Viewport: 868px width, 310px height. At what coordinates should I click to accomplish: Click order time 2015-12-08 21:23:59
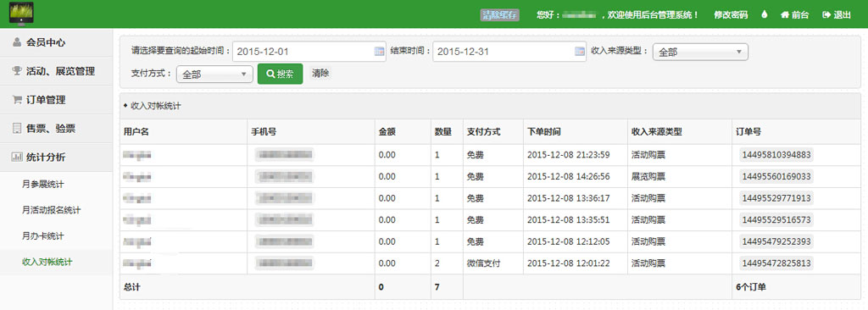[x=568, y=155]
